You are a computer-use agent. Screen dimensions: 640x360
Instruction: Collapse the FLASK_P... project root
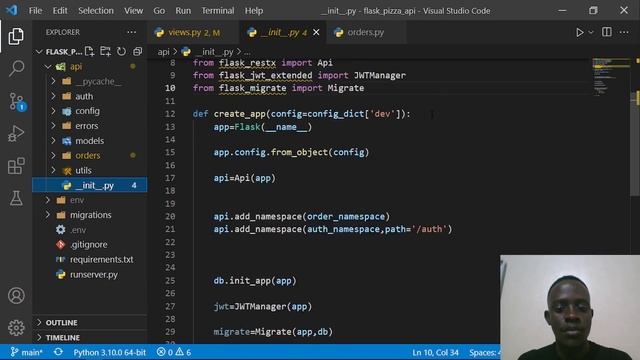click(x=39, y=51)
